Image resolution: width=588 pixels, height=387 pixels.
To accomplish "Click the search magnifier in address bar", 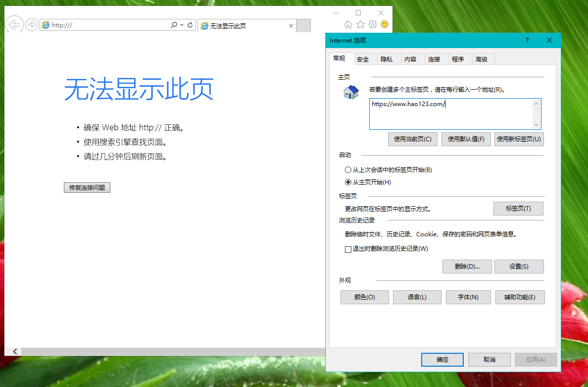I will (x=174, y=25).
